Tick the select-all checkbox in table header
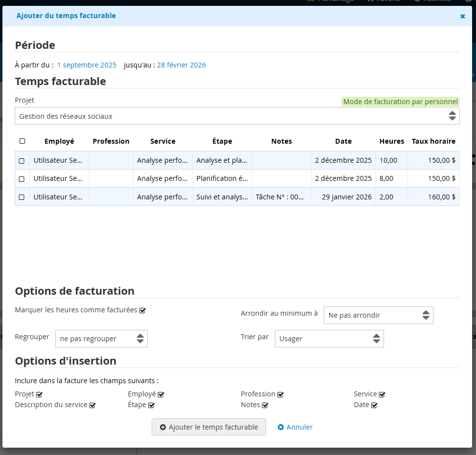Image resolution: width=476 pixels, height=455 pixels. click(22, 141)
